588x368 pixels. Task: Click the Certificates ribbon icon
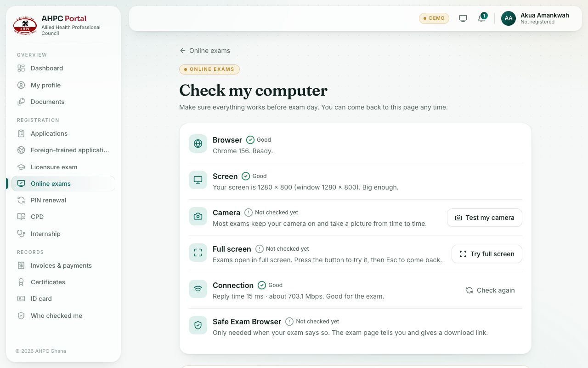coord(21,282)
